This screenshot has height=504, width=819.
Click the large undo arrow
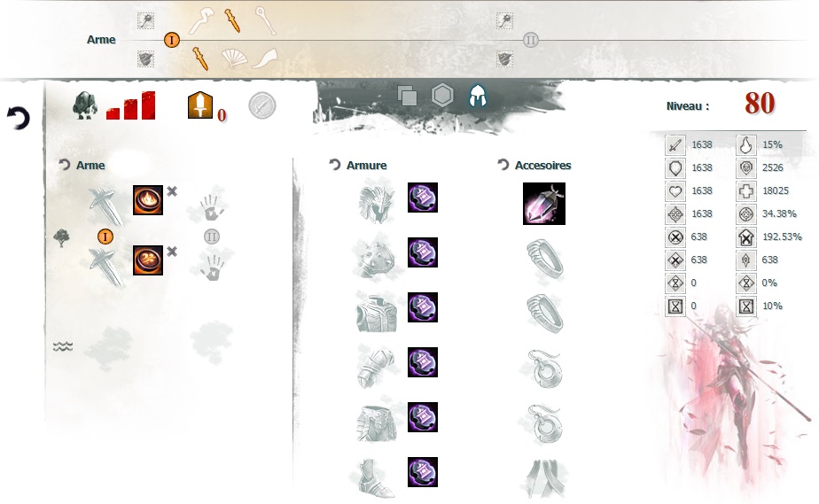click(x=19, y=118)
